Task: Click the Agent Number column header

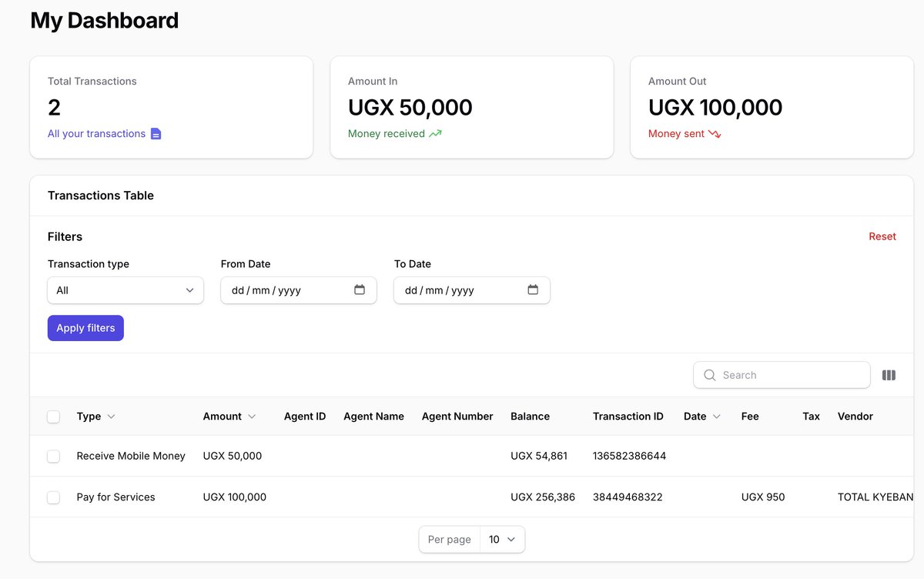Action: click(457, 417)
